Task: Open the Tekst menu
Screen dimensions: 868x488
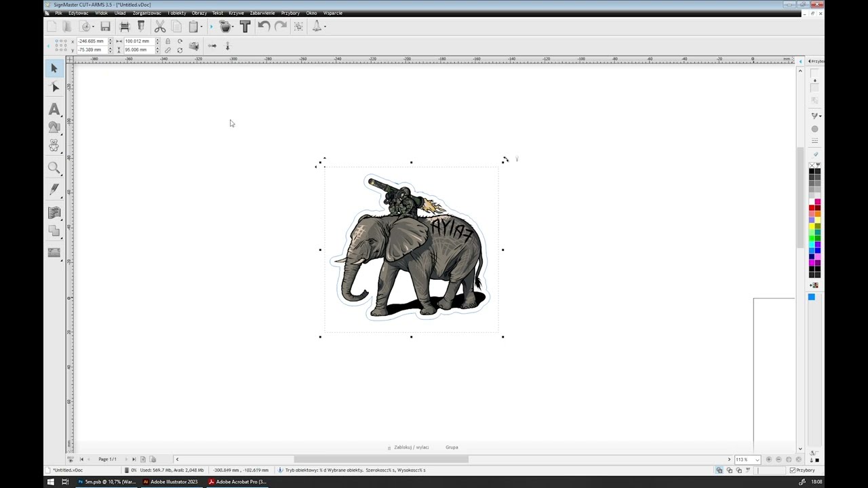Action: pos(217,13)
